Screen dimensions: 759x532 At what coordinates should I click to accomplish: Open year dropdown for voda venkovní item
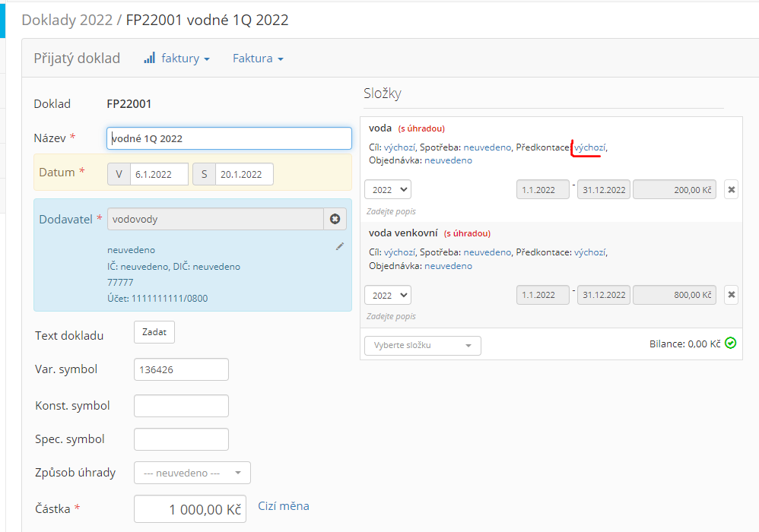[388, 295]
